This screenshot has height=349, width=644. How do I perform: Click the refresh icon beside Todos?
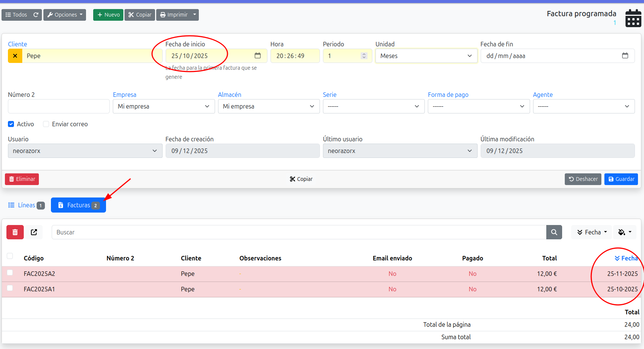pos(36,15)
